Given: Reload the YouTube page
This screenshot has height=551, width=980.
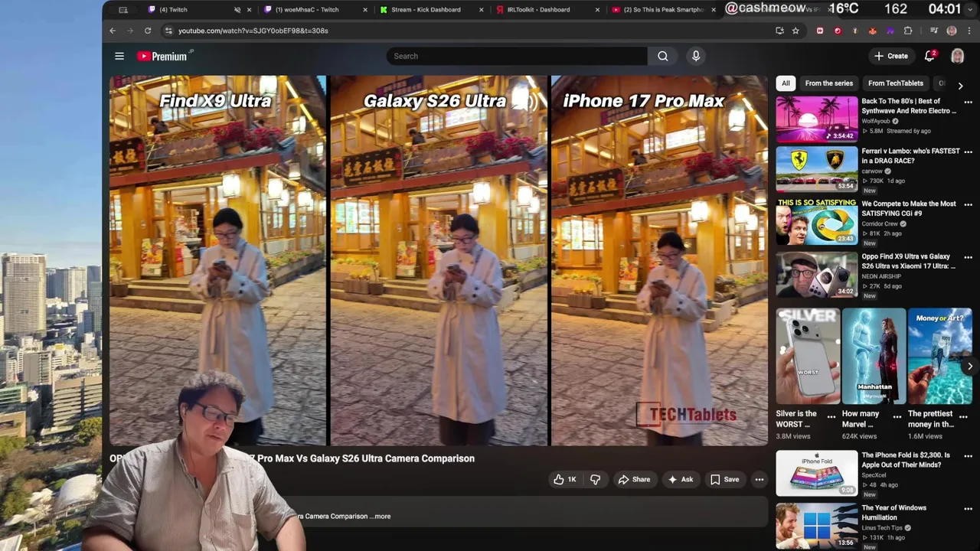Looking at the screenshot, I should pos(147,31).
